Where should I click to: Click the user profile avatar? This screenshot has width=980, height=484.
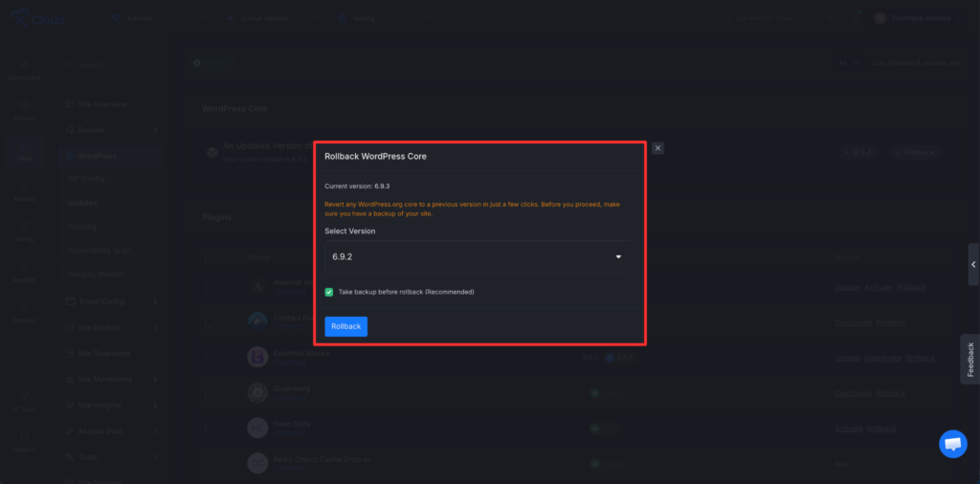click(880, 17)
